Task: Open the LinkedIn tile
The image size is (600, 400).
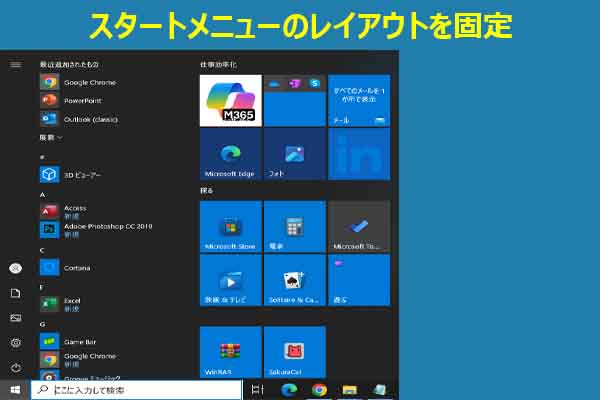Action: 359,154
